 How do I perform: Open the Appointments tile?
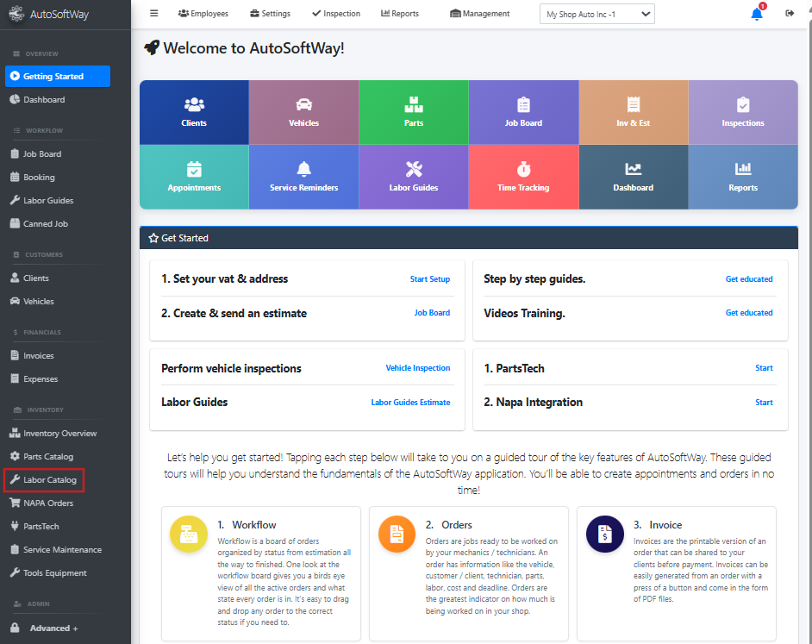pos(194,177)
